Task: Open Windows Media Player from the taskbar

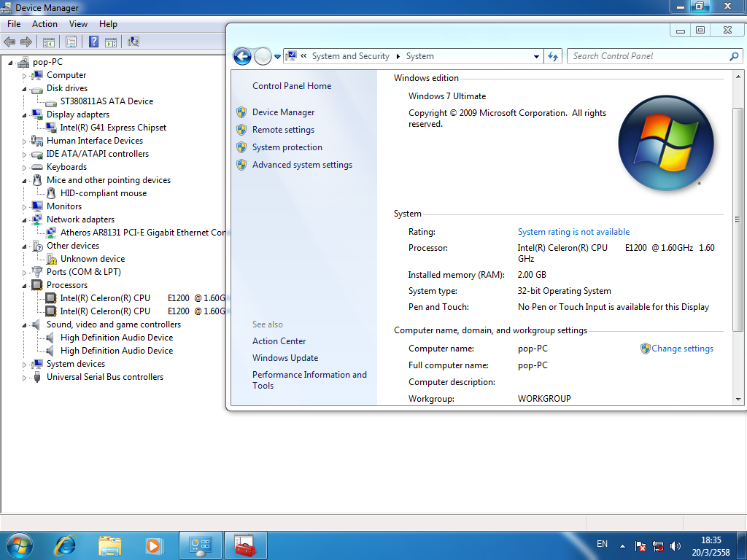Action: [153, 545]
